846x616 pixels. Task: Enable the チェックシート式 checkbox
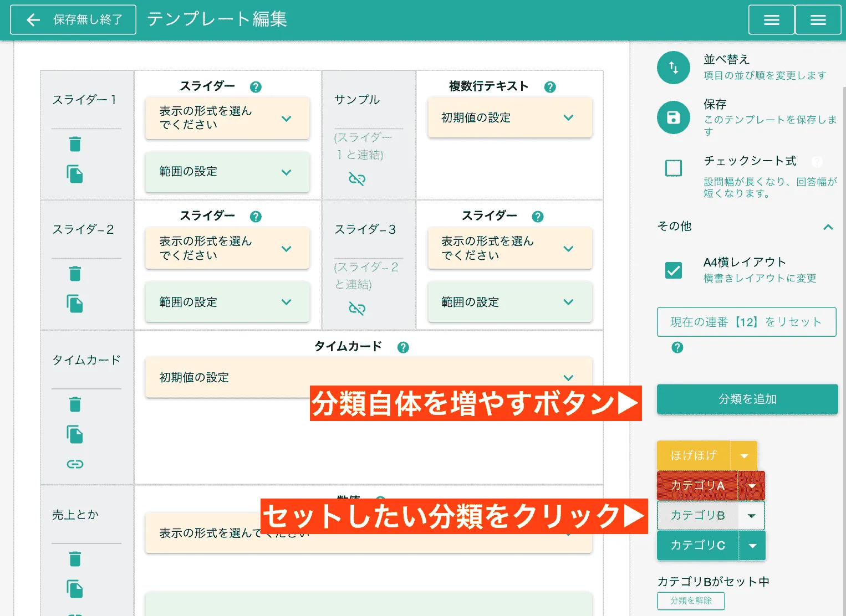point(673,168)
